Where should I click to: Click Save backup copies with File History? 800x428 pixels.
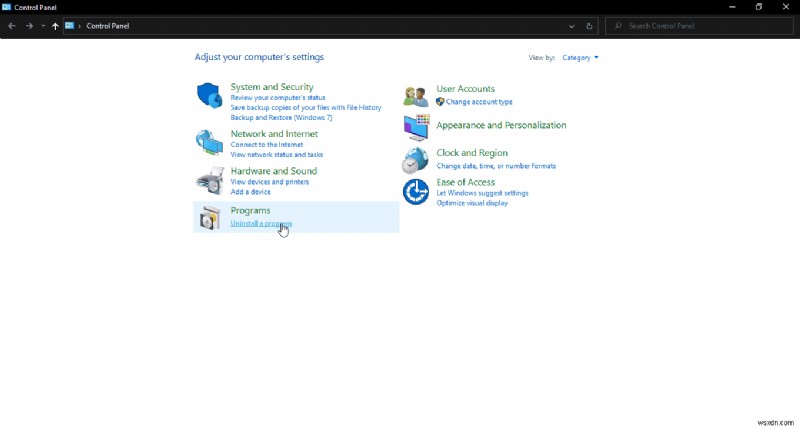click(x=306, y=108)
